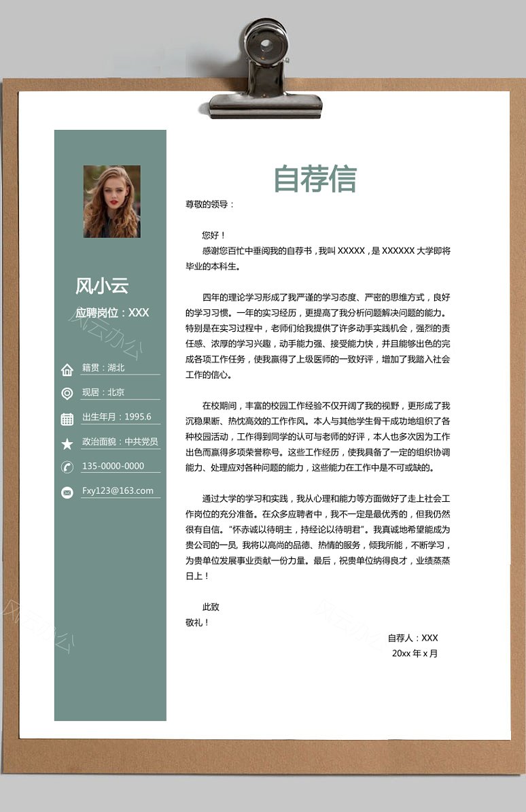Click the date 20xx 年 x 月
The height and width of the screenshot is (812, 526).
click(415, 653)
